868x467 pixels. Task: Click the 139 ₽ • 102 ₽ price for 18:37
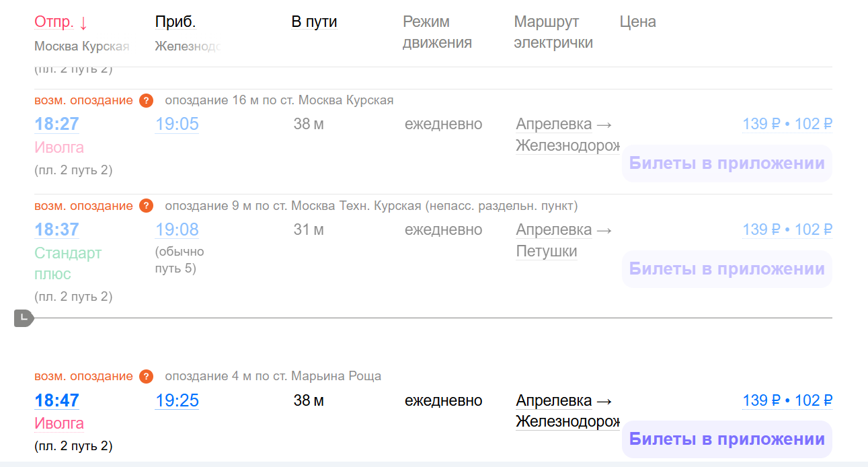click(x=787, y=230)
